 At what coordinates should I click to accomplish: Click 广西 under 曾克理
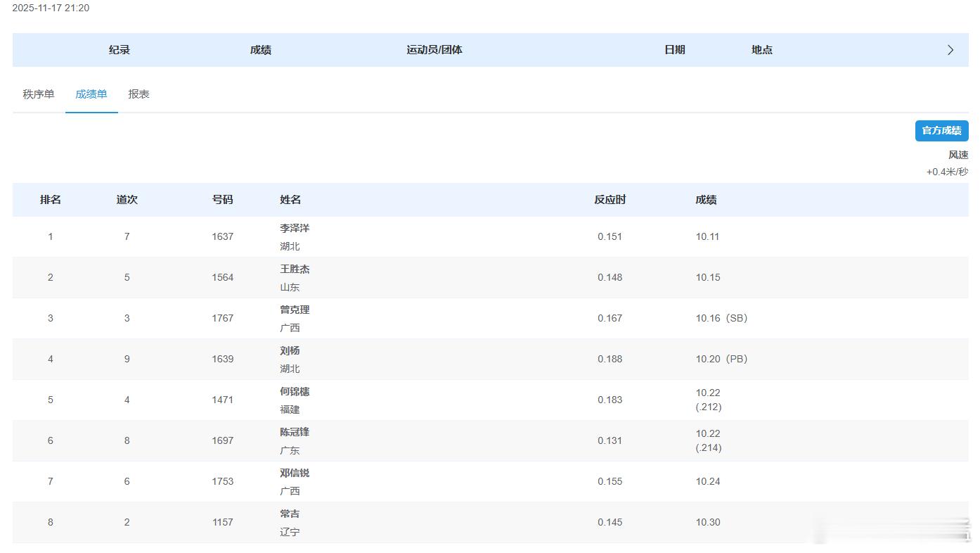(x=290, y=328)
